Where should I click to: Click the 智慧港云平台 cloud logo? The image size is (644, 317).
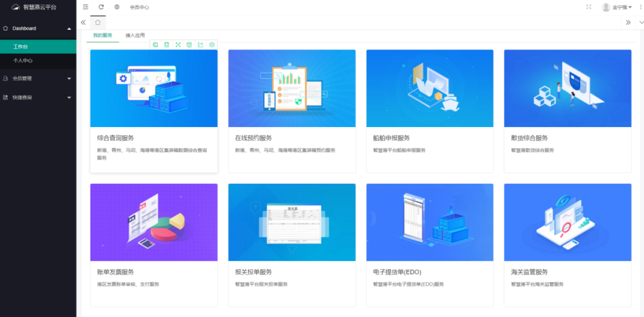pyautogui.click(x=16, y=7)
